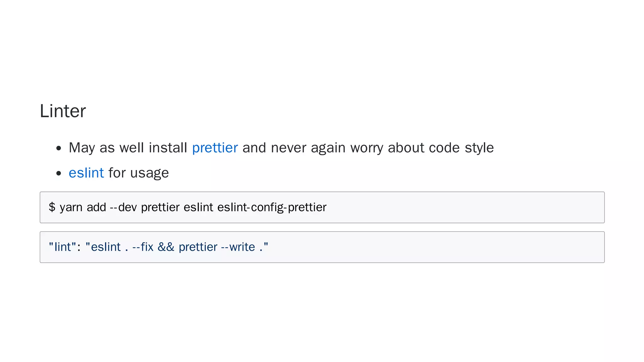
Task: Click the word 'yarn' in the command
Action: click(x=71, y=207)
